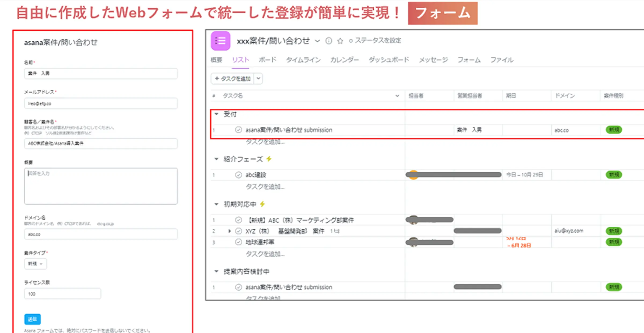
Task: Click lightning rule icon beside 紹介フェーズ
Action: [269, 159]
